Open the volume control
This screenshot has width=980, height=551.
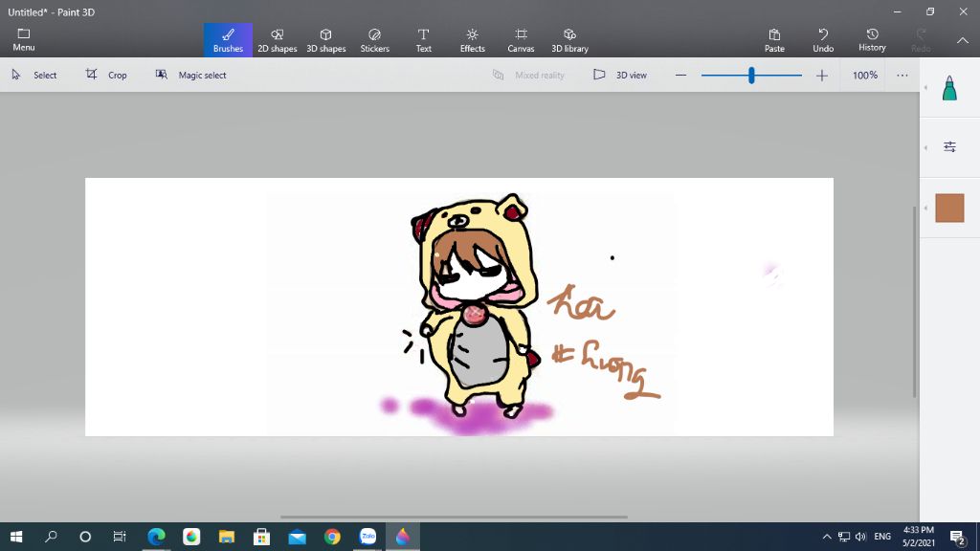pos(860,537)
